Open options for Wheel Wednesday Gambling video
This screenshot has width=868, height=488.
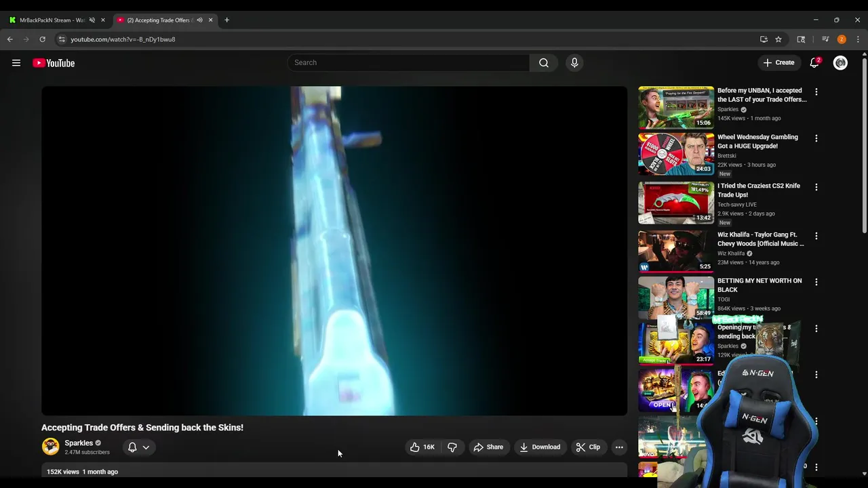(816, 138)
